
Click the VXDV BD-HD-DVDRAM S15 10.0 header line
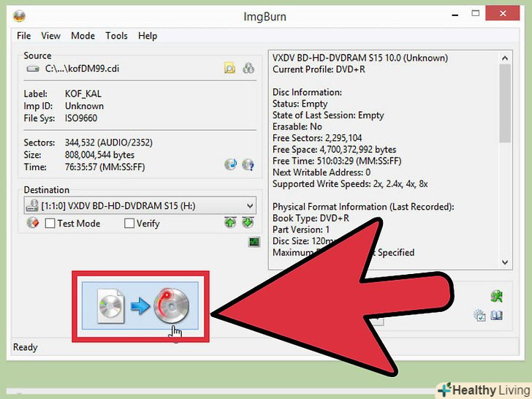(x=360, y=58)
